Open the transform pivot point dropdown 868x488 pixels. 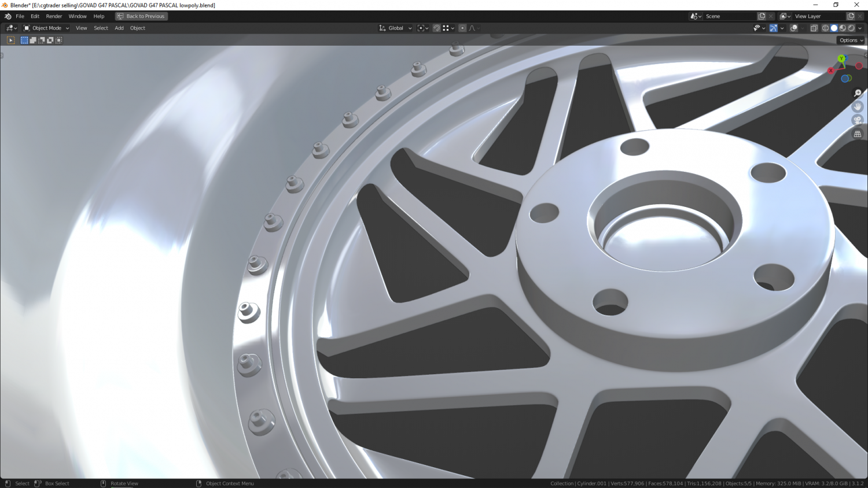[423, 28]
